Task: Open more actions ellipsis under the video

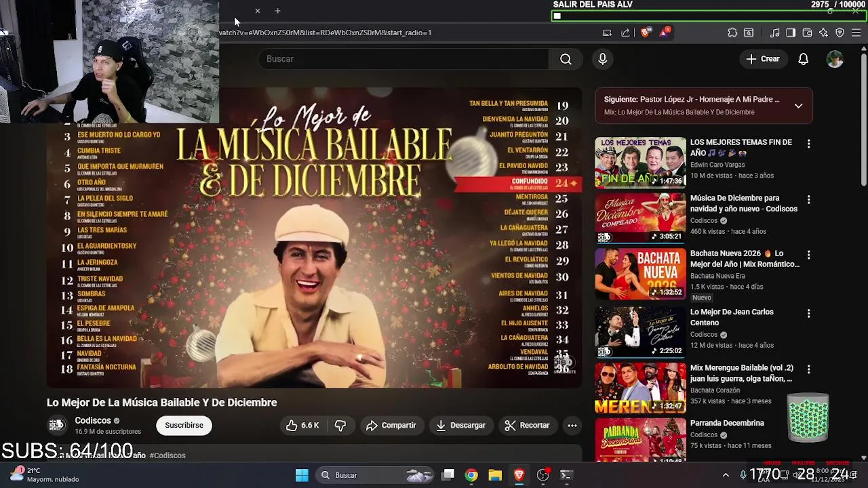Action: (x=572, y=425)
